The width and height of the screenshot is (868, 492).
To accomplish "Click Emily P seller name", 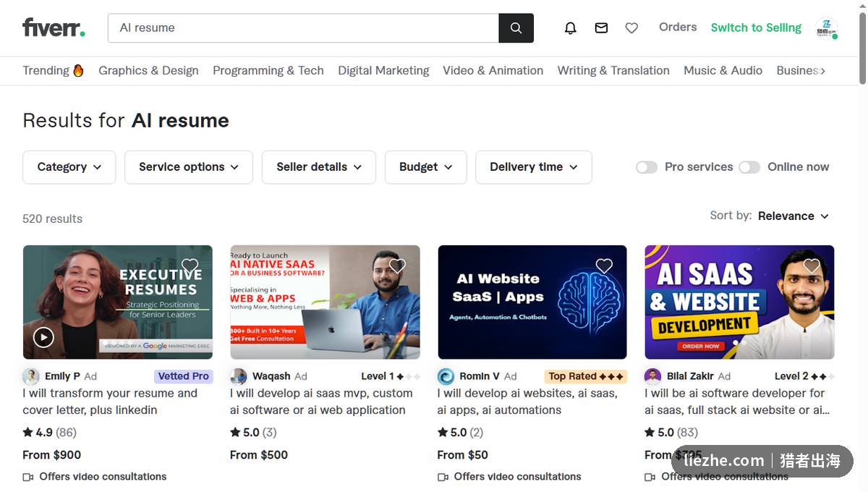I will 62,376.
